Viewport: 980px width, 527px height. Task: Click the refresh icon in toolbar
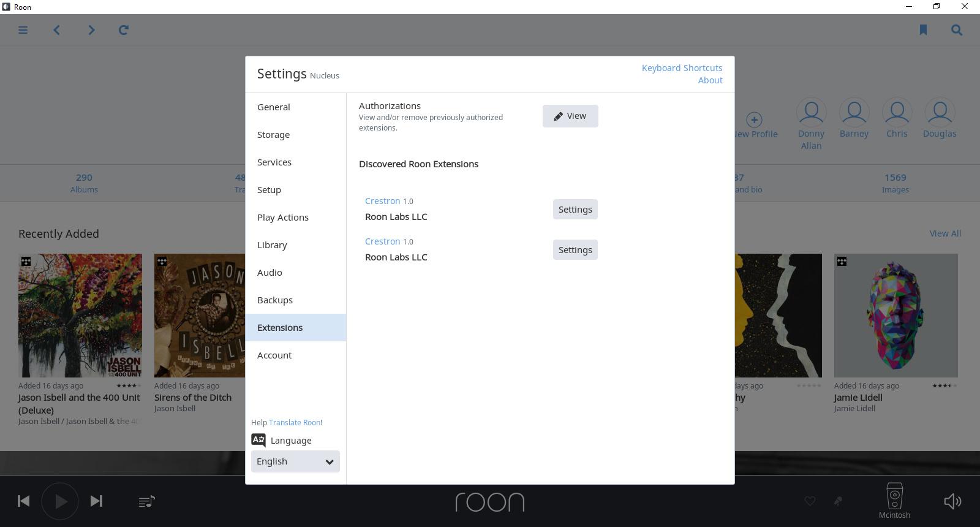(x=124, y=30)
